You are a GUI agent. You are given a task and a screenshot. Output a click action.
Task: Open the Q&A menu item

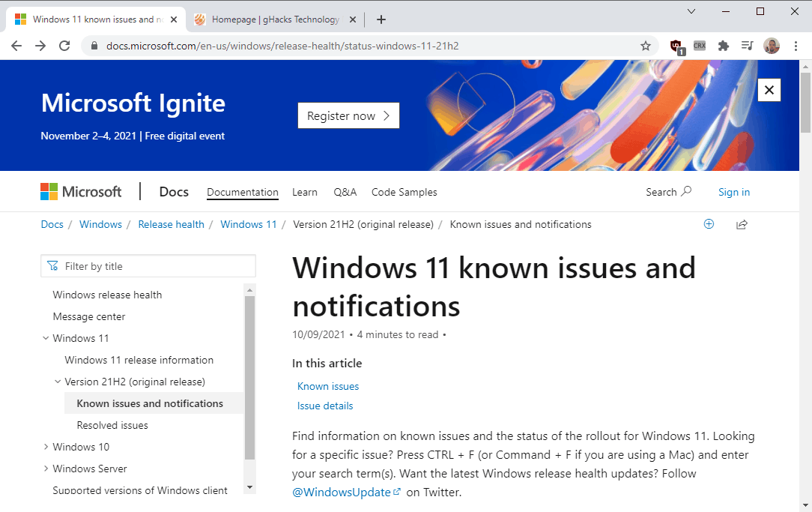pos(345,192)
